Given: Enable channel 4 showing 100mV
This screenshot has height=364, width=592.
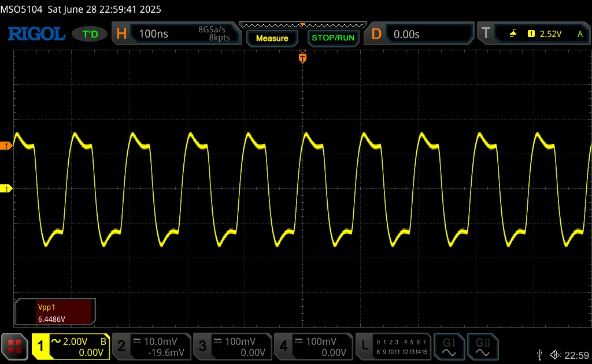Looking at the screenshot, I should (313, 347).
